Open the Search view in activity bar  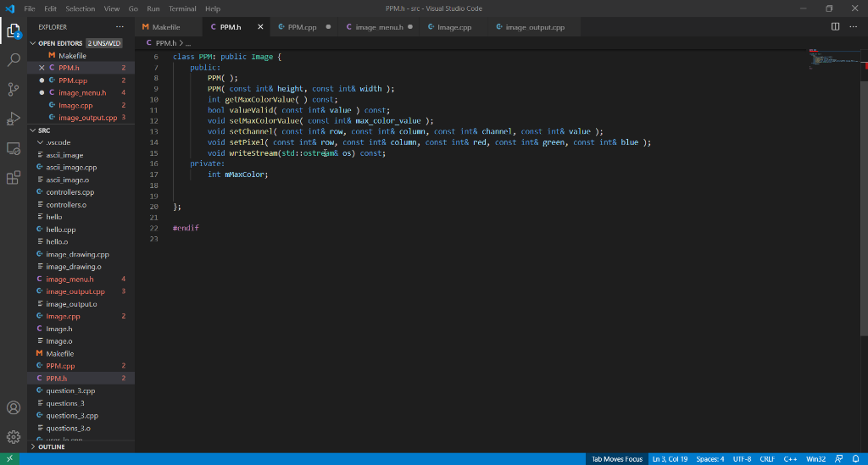[14, 60]
